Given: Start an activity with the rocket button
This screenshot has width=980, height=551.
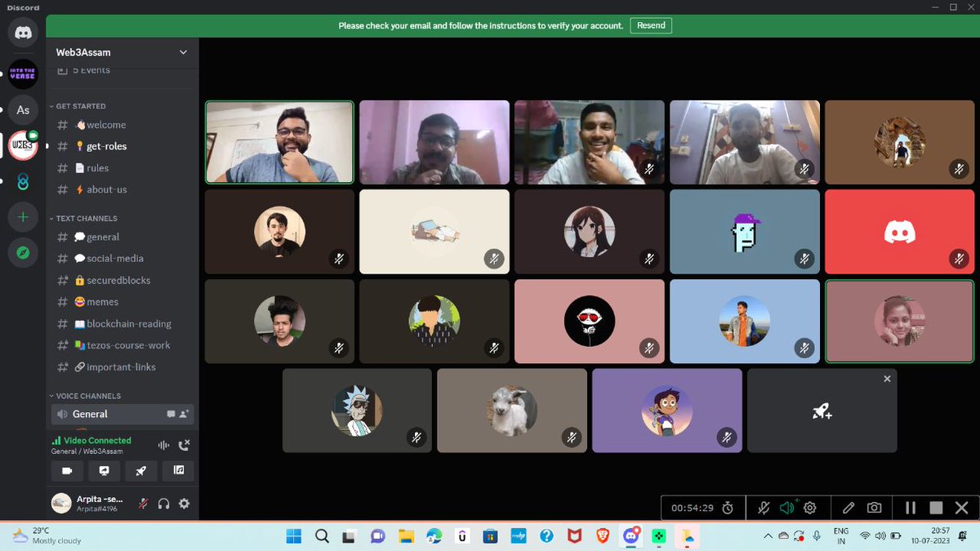Looking at the screenshot, I should (x=141, y=470).
